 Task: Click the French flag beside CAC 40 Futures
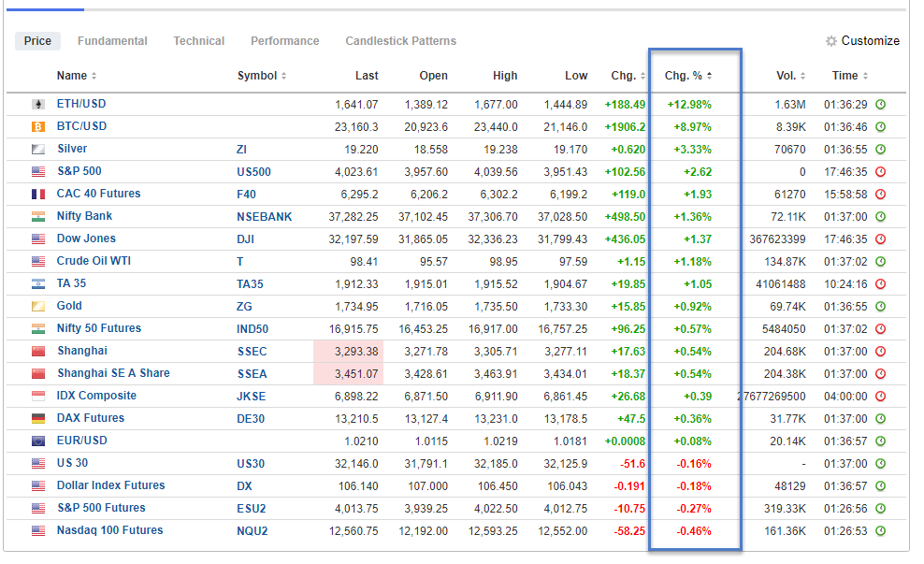point(38,194)
